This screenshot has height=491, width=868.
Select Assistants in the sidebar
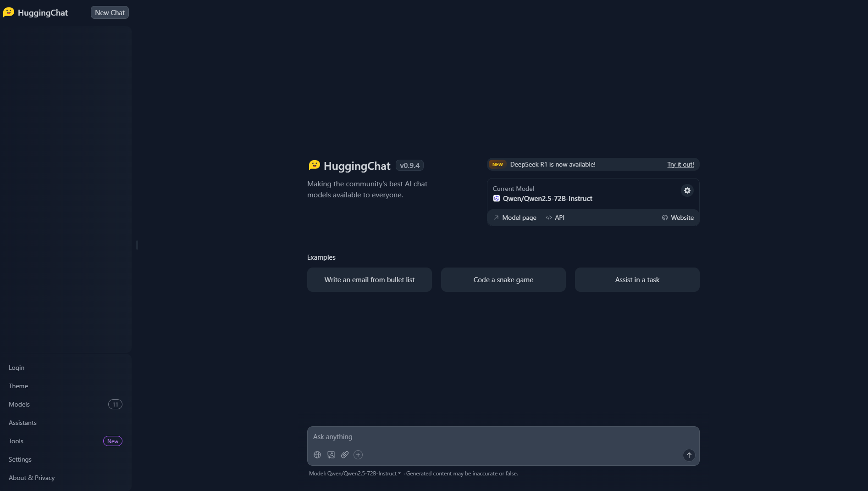[22, 423]
